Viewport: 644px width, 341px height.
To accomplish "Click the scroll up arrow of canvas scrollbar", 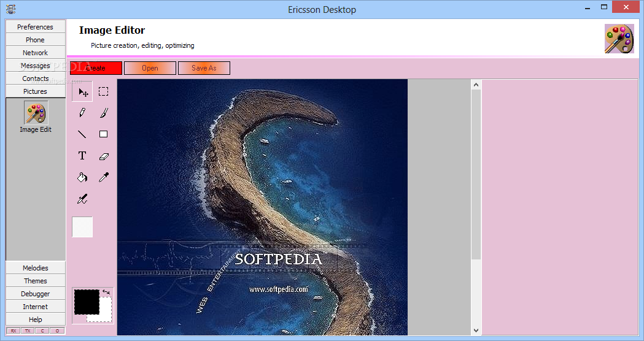I will point(476,85).
